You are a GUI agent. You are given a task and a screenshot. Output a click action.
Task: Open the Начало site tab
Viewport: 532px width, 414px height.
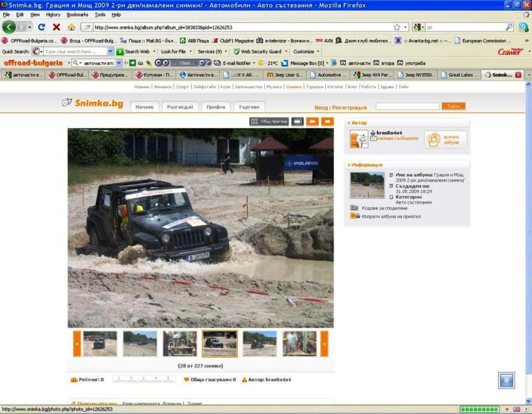[144, 107]
